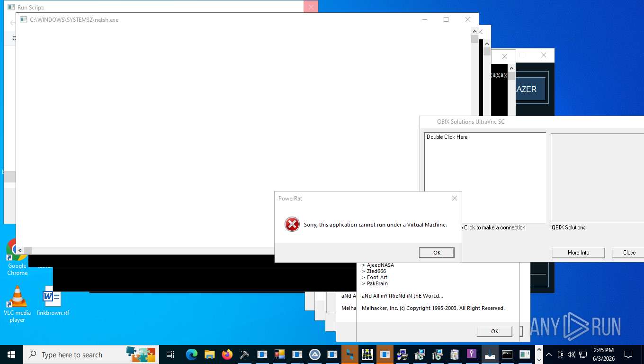Click netsh window horizontal scrollbar left arrow
The width and height of the screenshot is (644, 364).
pyautogui.click(x=20, y=250)
